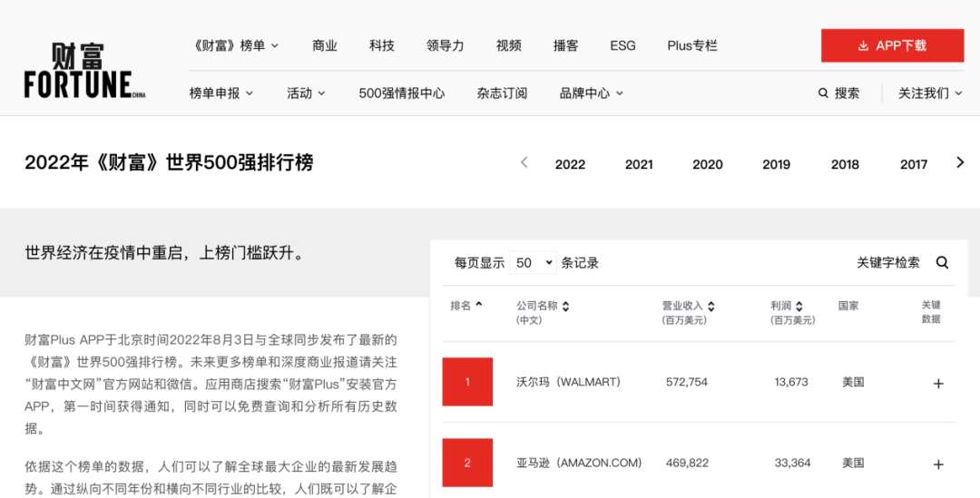
Task: Open the 视频 menu item
Action: (509, 45)
